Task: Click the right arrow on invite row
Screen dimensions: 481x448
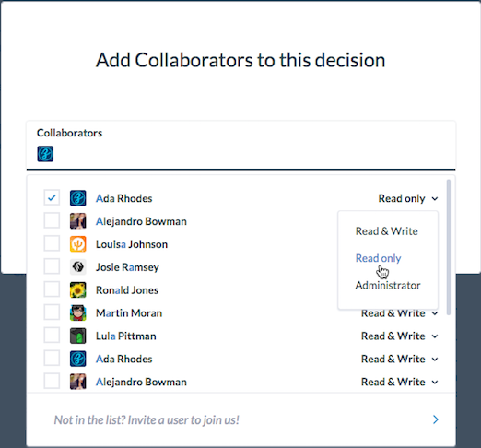Action: click(436, 419)
